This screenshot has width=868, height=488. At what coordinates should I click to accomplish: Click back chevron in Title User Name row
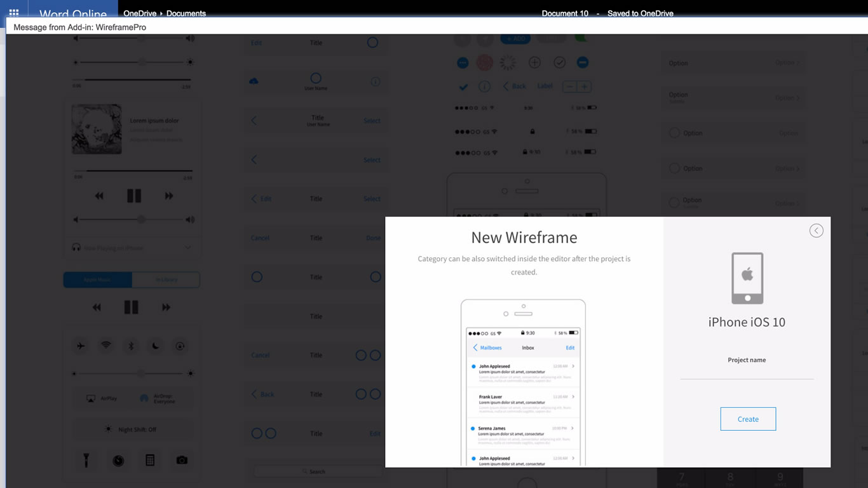[x=254, y=120]
